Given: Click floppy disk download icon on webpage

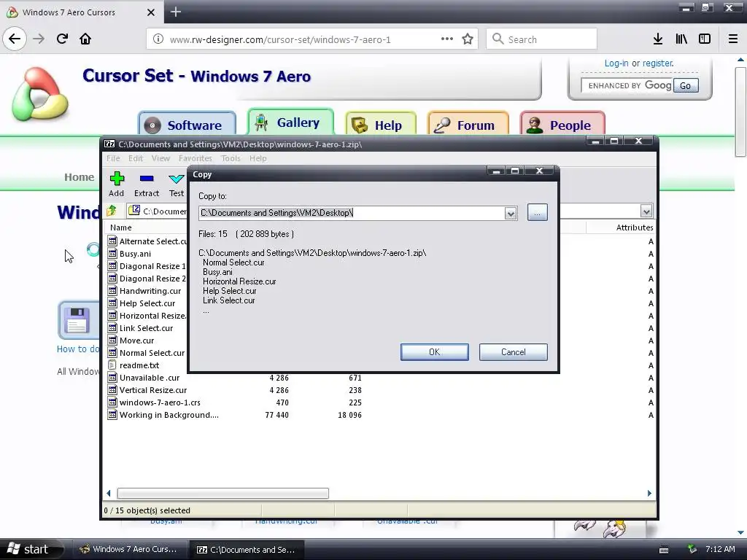Looking at the screenshot, I should pyautogui.click(x=77, y=320).
